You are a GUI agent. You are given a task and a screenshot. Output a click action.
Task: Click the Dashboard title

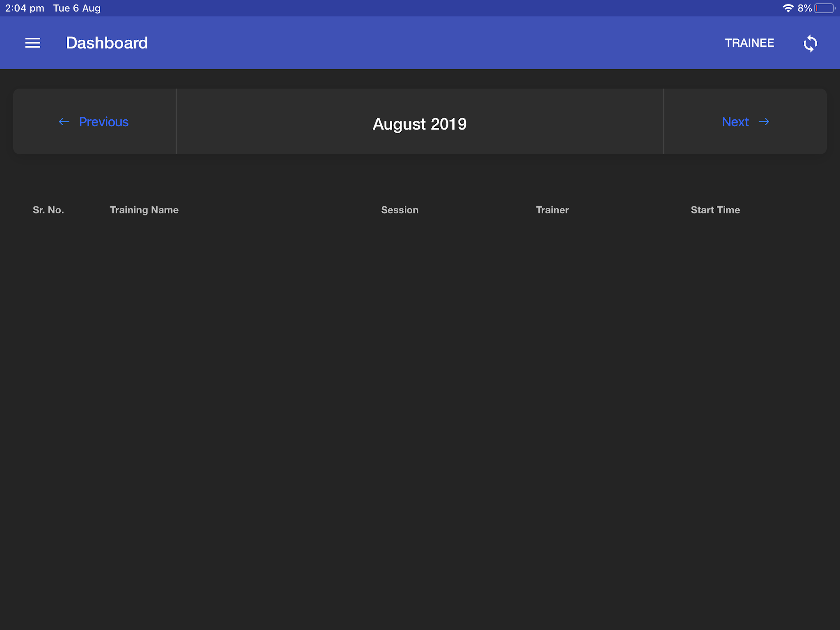[x=107, y=43]
